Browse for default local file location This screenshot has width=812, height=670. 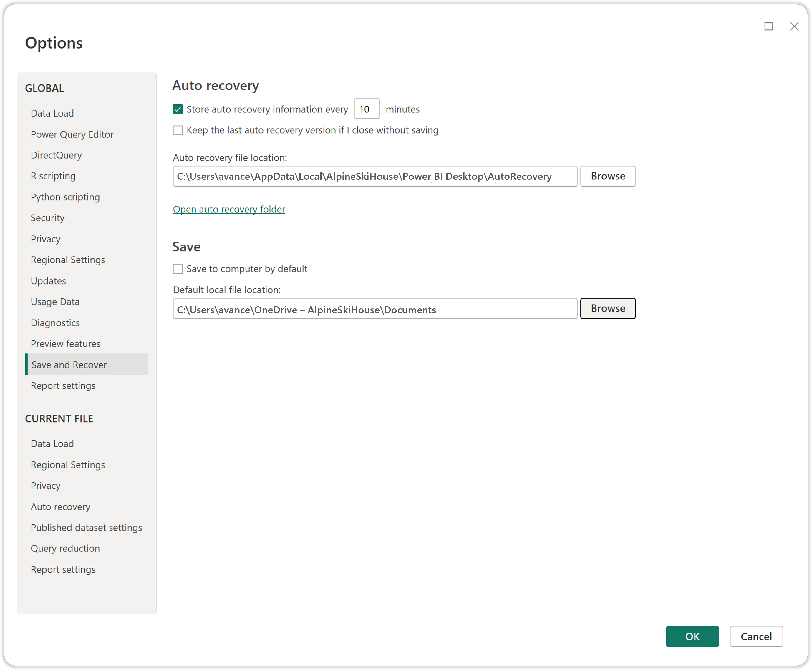coord(607,308)
